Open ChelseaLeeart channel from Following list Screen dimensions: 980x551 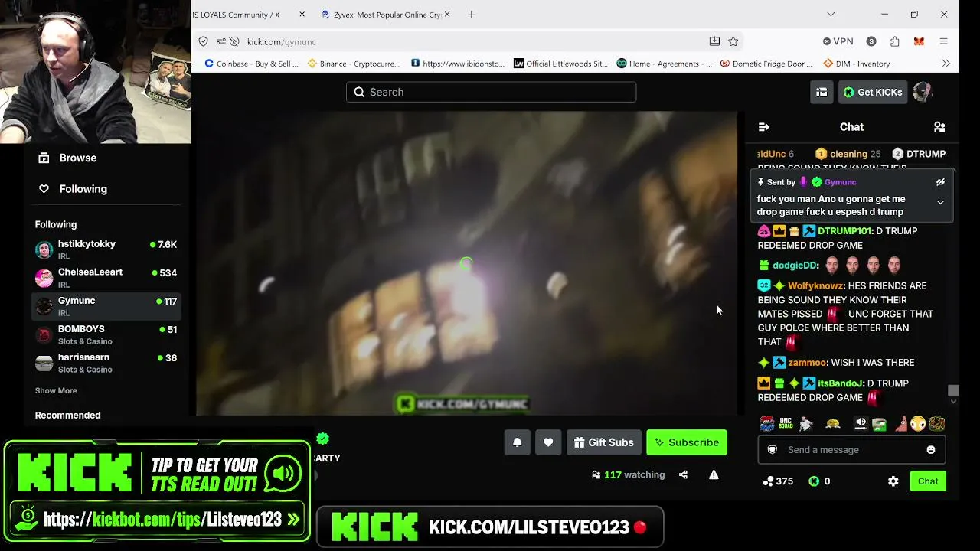(x=106, y=278)
